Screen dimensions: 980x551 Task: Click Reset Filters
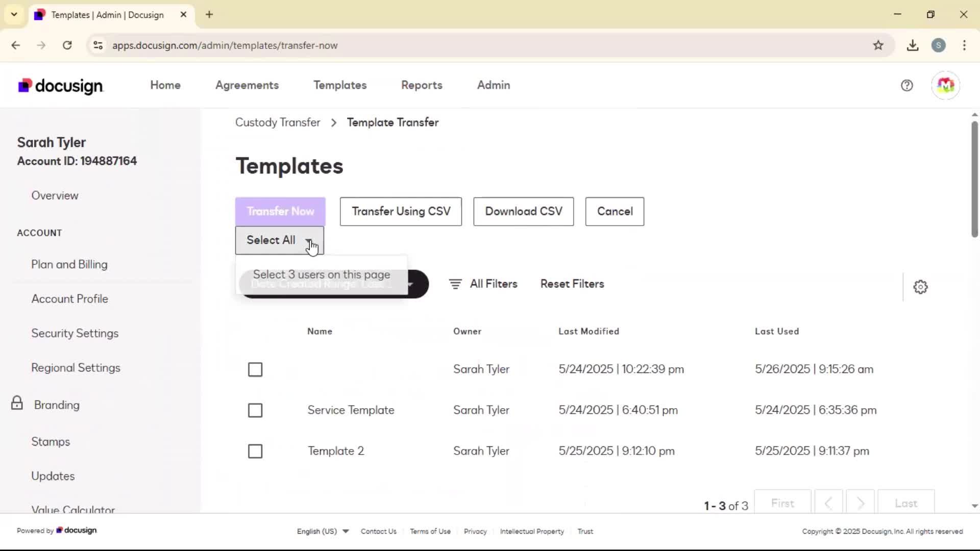(x=572, y=284)
